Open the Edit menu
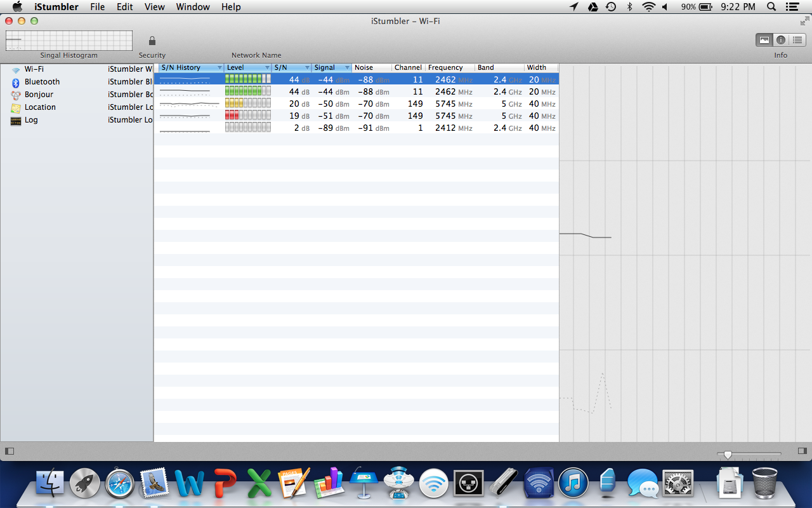 pyautogui.click(x=125, y=7)
